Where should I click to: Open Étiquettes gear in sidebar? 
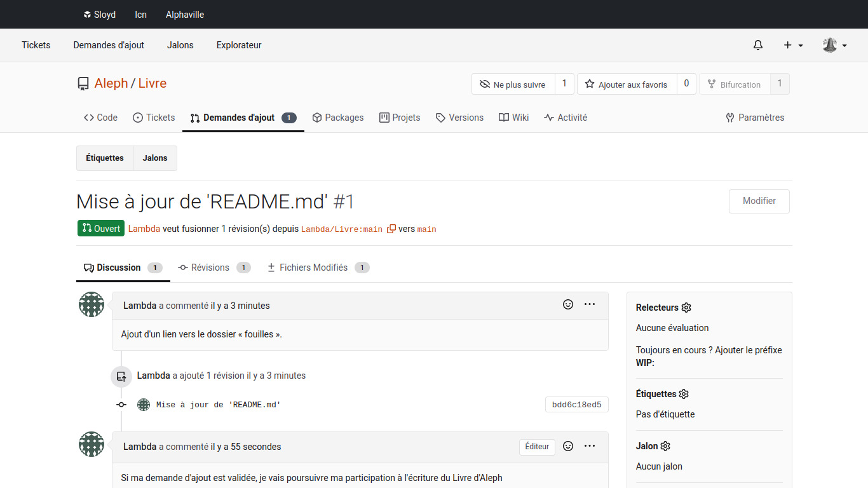(684, 394)
